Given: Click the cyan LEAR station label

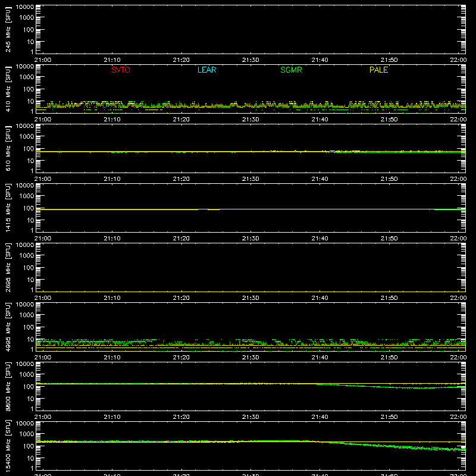Looking at the screenshot, I should coord(206,70).
